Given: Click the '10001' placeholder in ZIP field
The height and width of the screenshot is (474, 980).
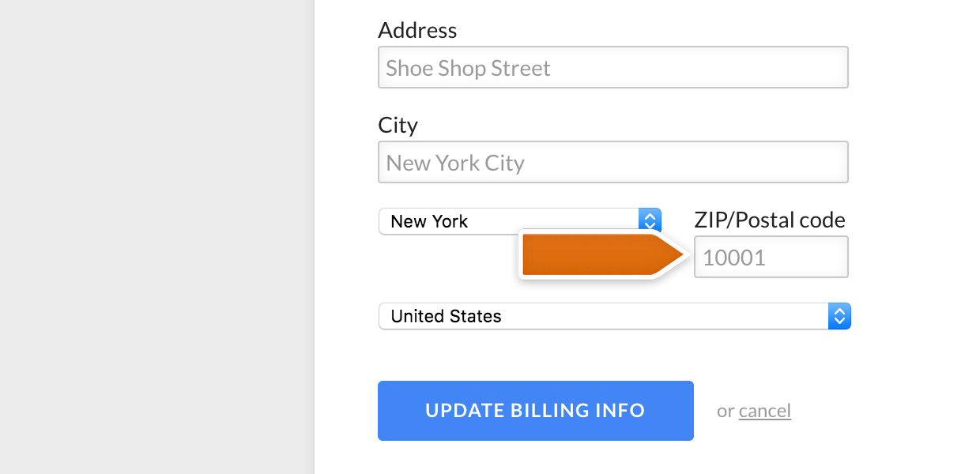Looking at the screenshot, I should tap(734, 258).
